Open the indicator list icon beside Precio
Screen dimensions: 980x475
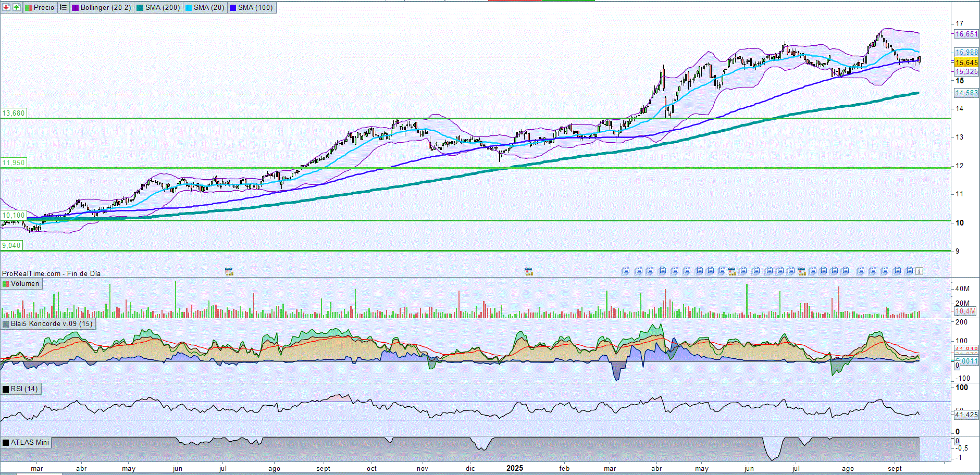point(63,7)
